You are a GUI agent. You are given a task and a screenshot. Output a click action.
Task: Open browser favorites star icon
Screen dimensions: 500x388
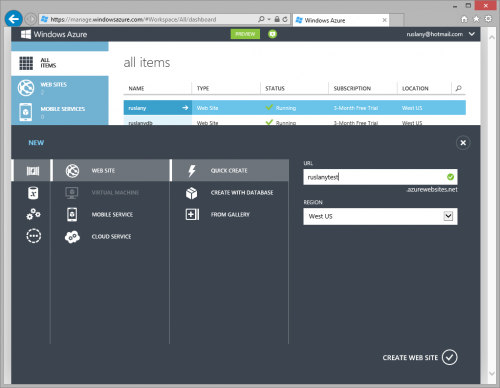(x=476, y=19)
